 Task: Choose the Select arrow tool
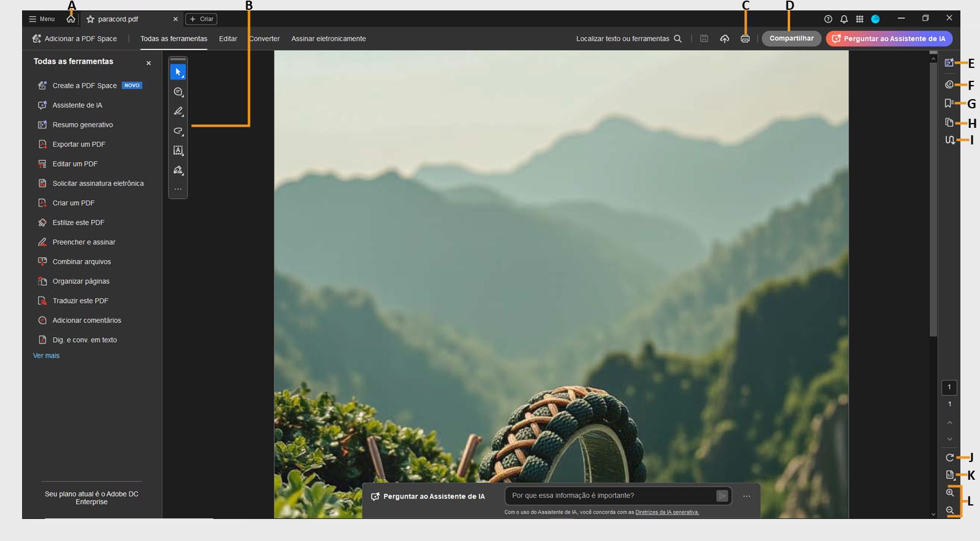(178, 72)
